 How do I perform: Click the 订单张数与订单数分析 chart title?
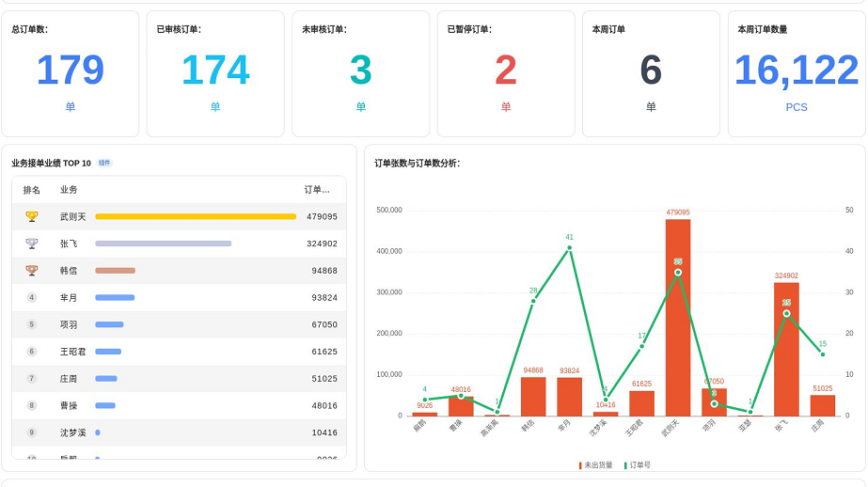pyautogui.click(x=417, y=164)
